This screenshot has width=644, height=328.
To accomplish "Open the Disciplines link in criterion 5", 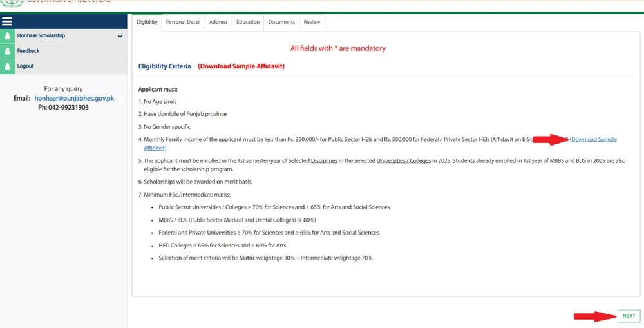I will click(x=324, y=161).
